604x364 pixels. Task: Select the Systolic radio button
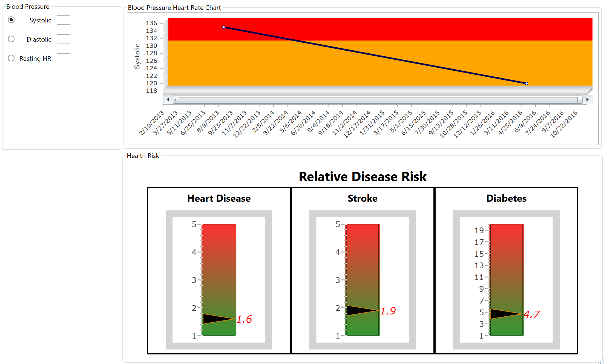click(x=11, y=20)
